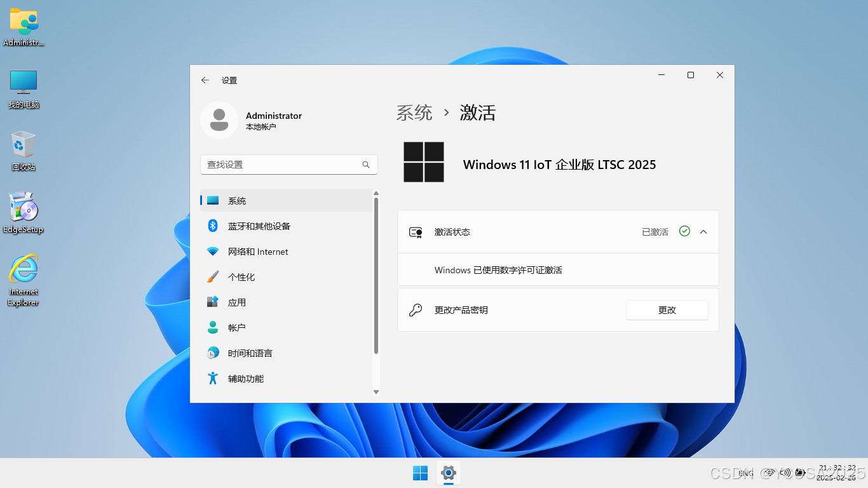868x488 pixels.
Task: Click the activation certificate icon for 激活状态
Action: 416,232
